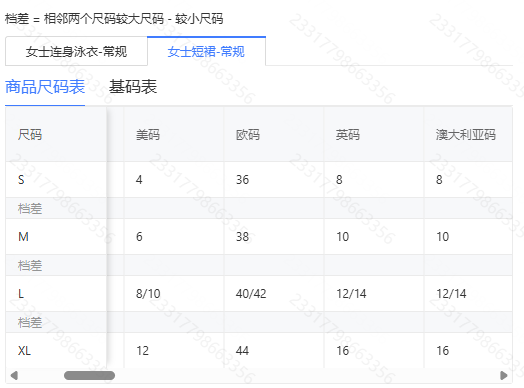Click UK size 16 cell in XL row
The image size is (524, 388).
point(374,350)
